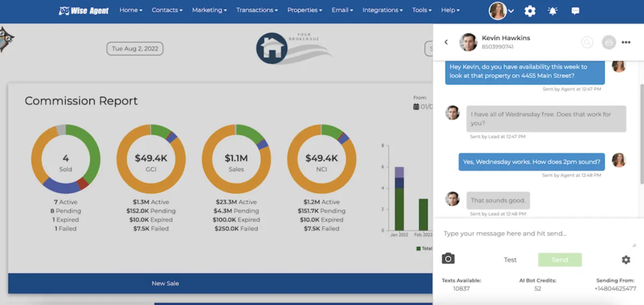Expand the Home dropdown menu
This screenshot has height=305, width=644.
point(131,10)
